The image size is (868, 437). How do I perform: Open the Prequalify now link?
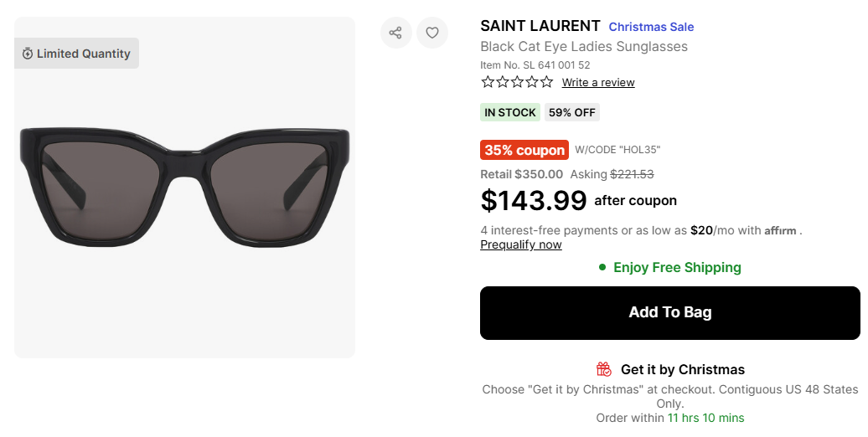pyautogui.click(x=521, y=244)
